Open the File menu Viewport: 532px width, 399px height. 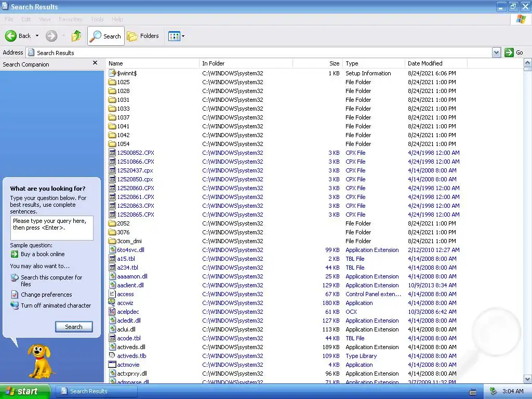click(x=9, y=19)
